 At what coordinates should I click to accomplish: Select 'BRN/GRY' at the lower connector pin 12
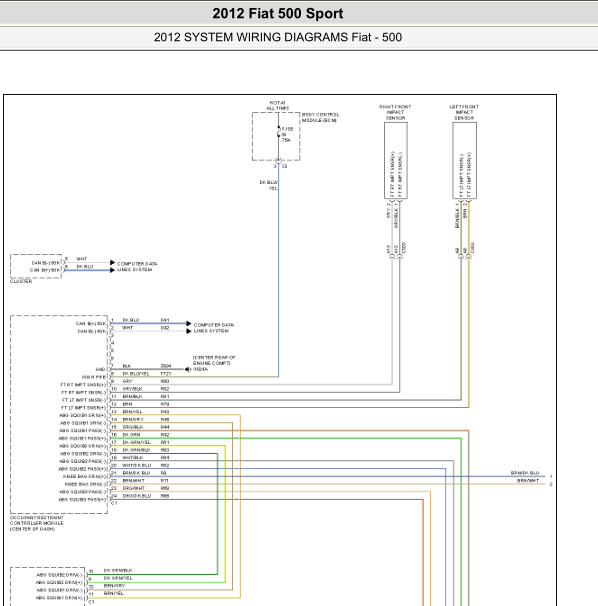tap(114, 586)
